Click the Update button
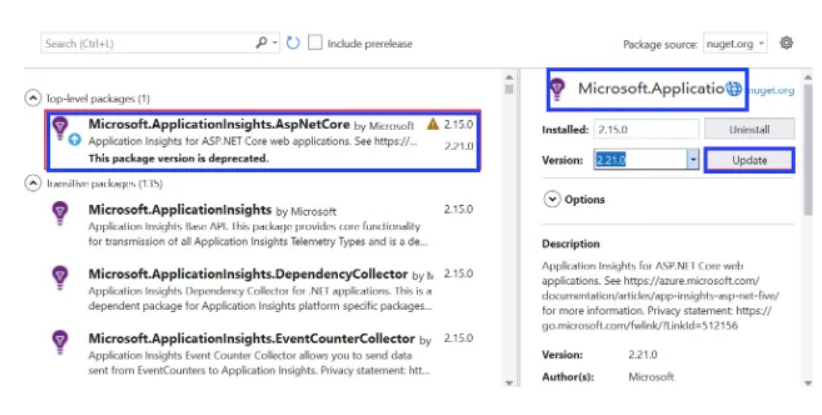 coord(749,160)
